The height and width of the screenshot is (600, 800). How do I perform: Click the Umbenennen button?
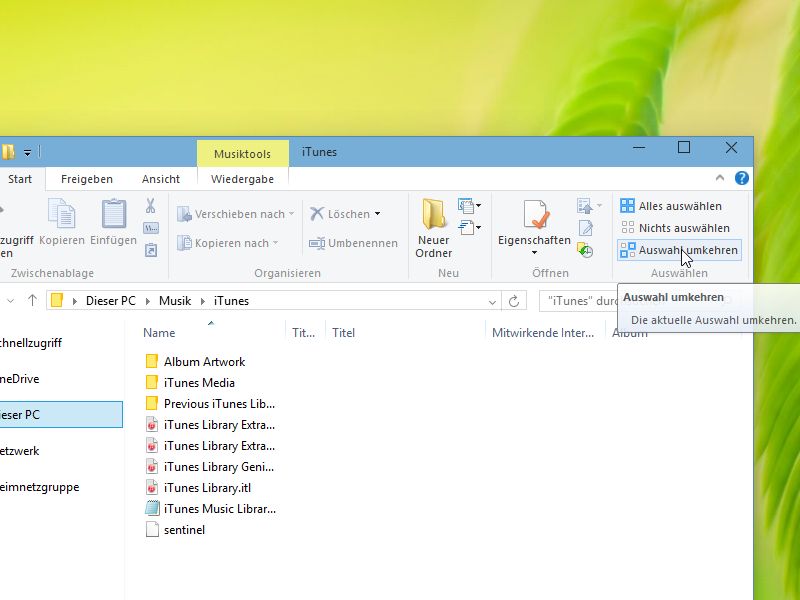pyautogui.click(x=353, y=243)
